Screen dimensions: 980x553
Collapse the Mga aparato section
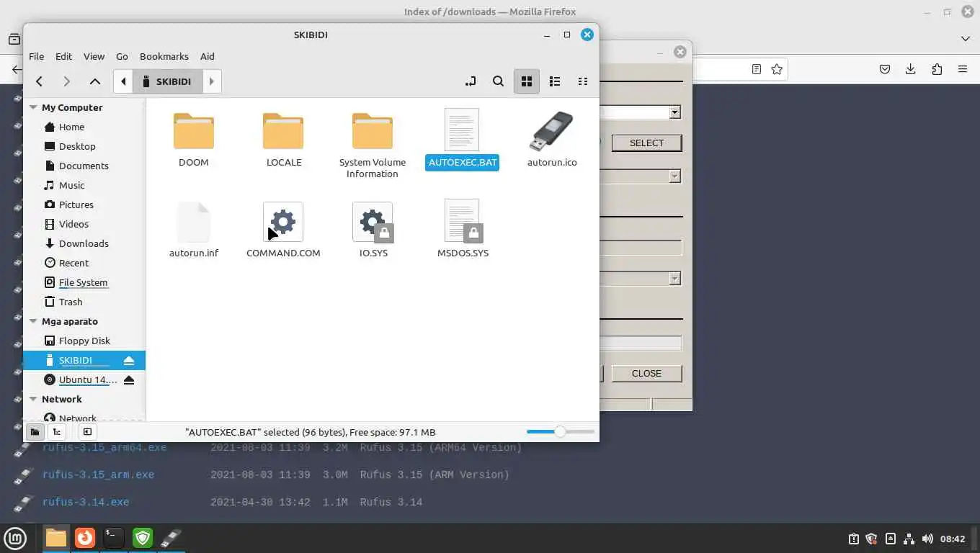pyautogui.click(x=33, y=321)
